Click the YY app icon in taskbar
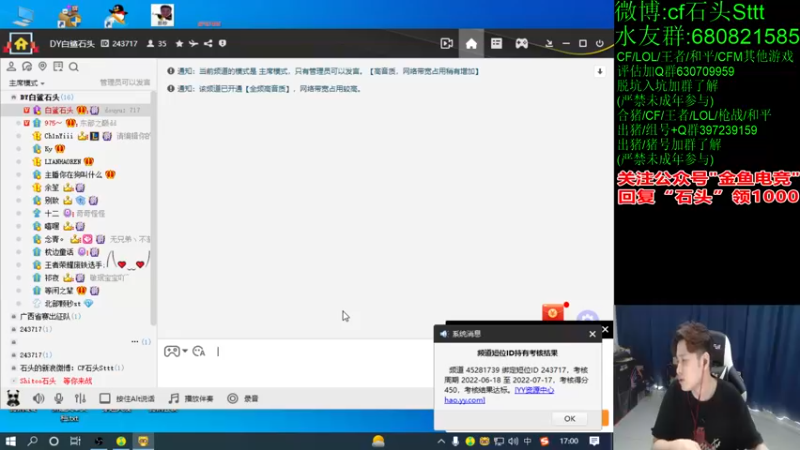Screen dimensions: 800x450 [143, 441]
